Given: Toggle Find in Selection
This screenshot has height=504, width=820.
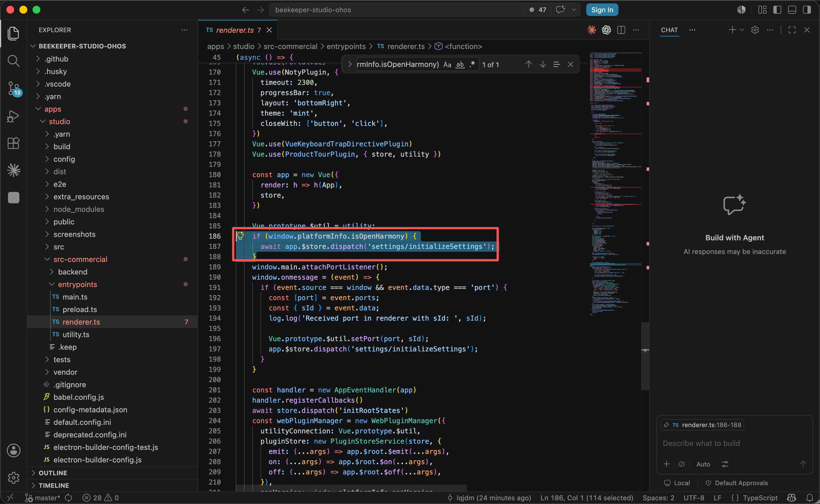Looking at the screenshot, I should point(556,64).
